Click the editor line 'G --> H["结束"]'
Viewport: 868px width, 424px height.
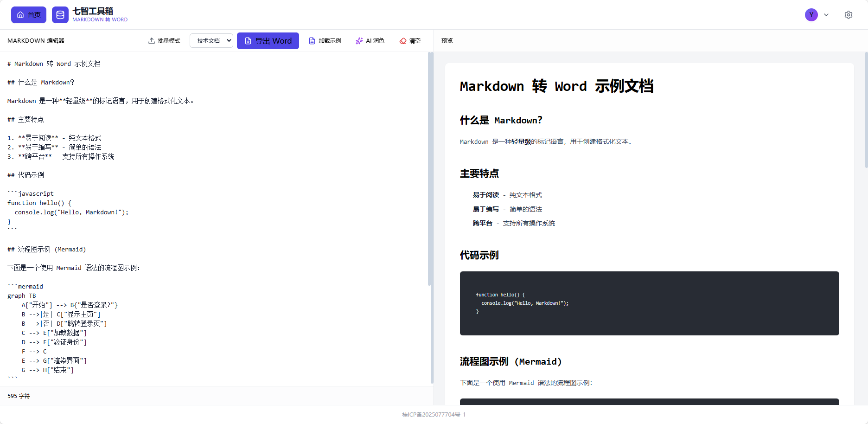(x=48, y=370)
